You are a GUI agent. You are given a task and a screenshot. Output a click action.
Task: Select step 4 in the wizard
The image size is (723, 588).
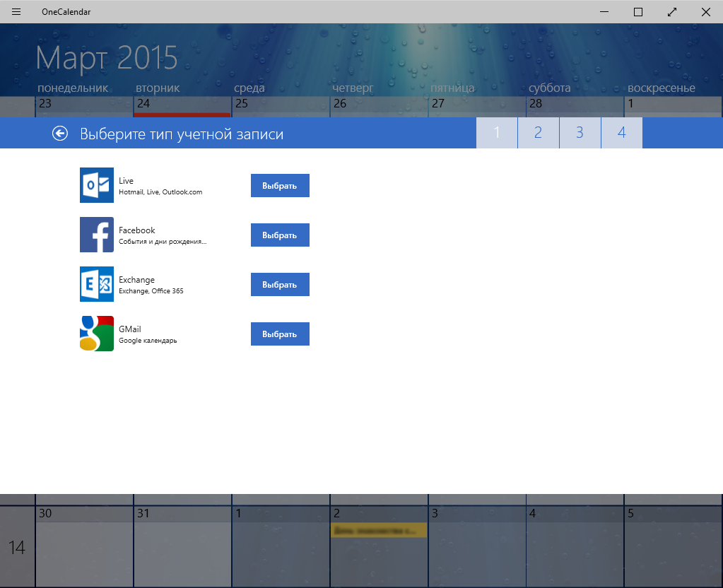pyautogui.click(x=621, y=133)
